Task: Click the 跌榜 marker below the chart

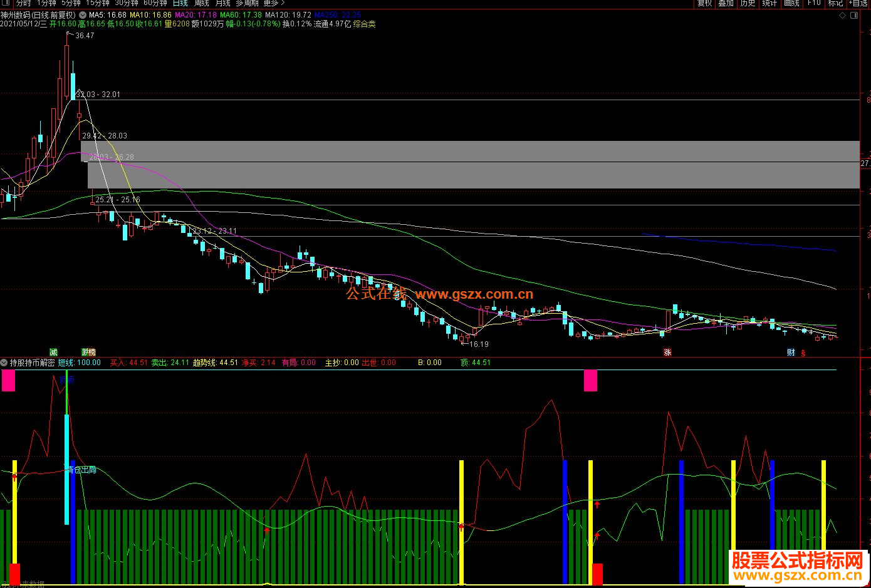Action: point(89,353)
